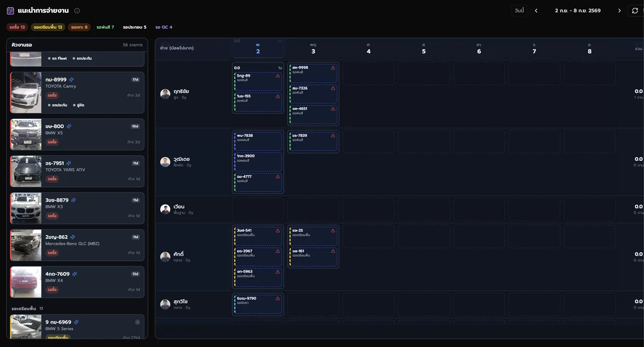Open scheduled job card 1กถ-3900
This screenshot has height=347, width=644.
[258, 162]
